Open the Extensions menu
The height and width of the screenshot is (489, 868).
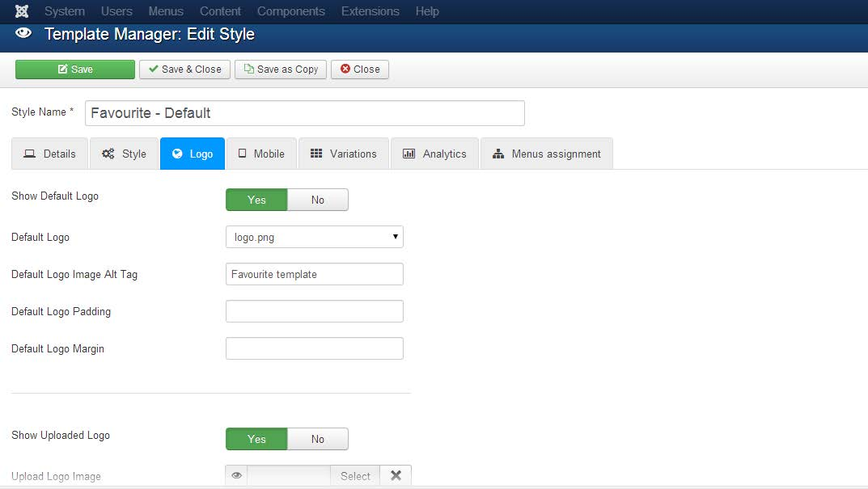point(370,11)
